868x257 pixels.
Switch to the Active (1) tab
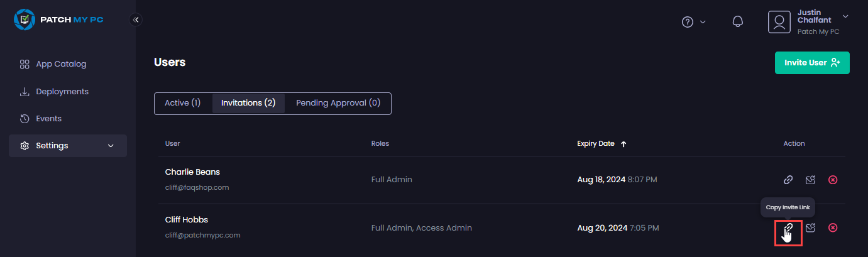[x=182, y=103]
